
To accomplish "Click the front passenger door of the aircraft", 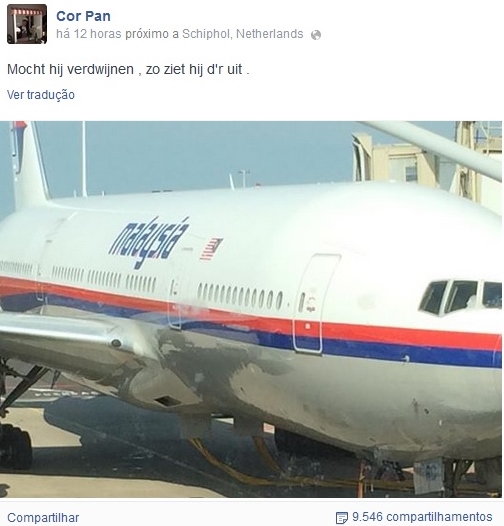I will (x=316, y=303).
